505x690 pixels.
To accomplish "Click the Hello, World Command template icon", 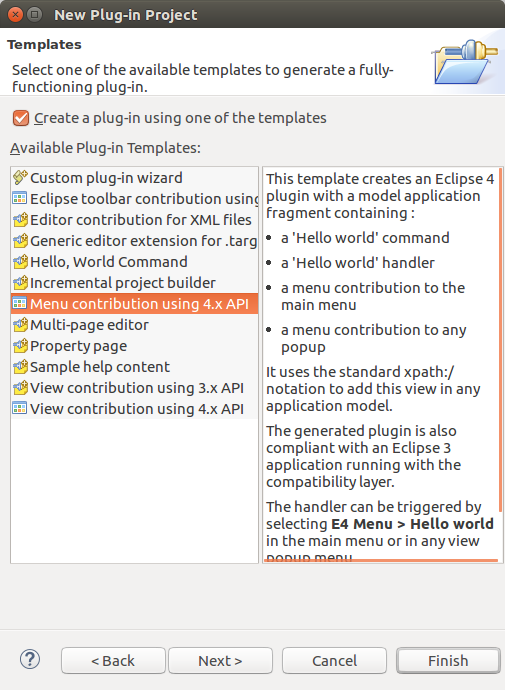I will coord(20,262).
